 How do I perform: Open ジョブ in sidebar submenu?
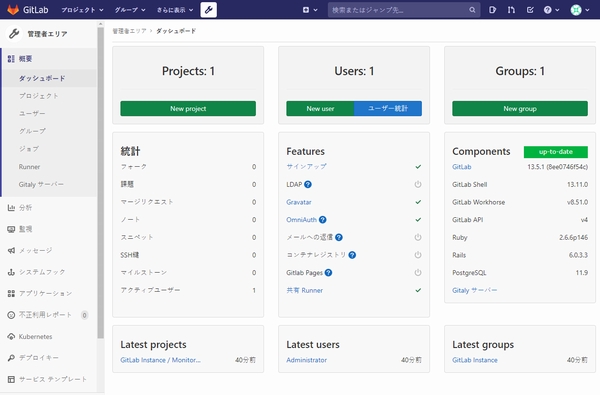click(29, 149)
